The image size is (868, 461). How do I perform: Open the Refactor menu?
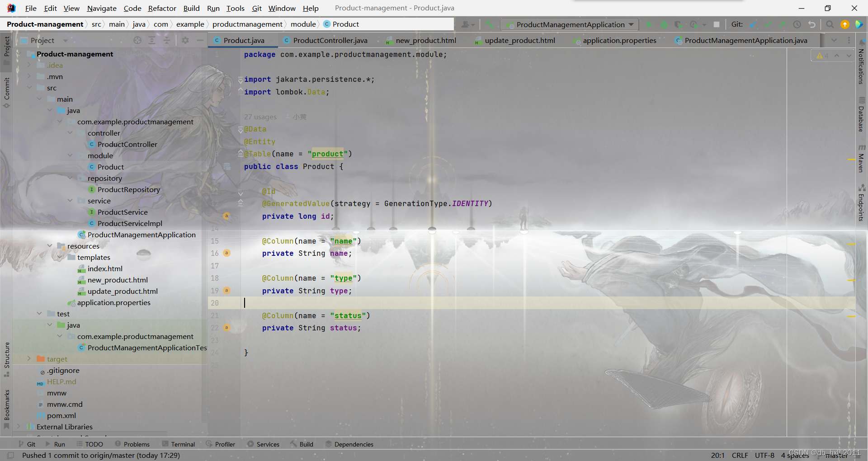coord(162,8)
